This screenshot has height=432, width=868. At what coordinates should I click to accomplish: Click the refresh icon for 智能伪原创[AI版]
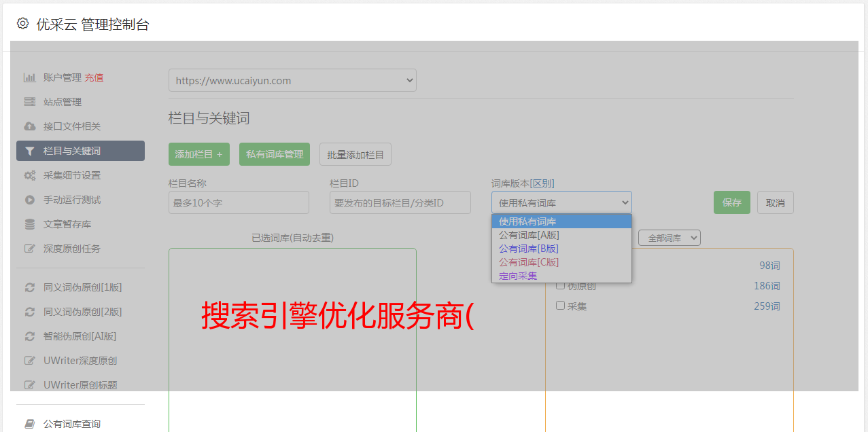coord(29,336)
